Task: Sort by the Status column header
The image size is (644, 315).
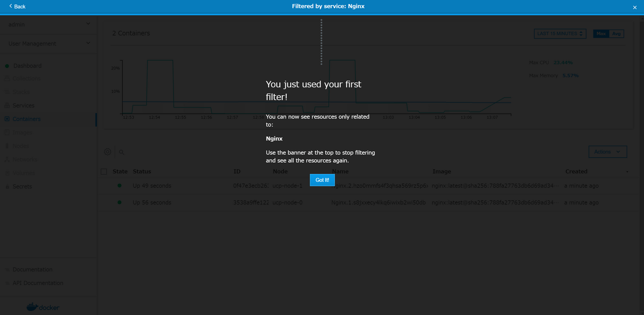Action: pyautogui.click(x=142, y=172)
